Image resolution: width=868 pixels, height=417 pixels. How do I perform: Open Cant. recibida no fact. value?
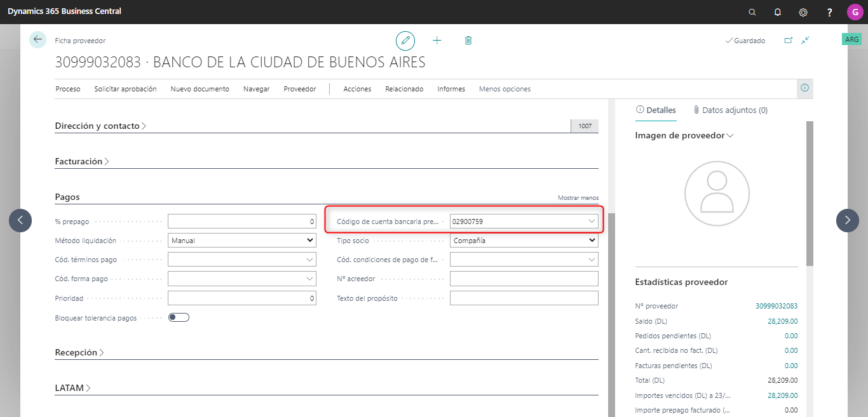coord(791,350)
